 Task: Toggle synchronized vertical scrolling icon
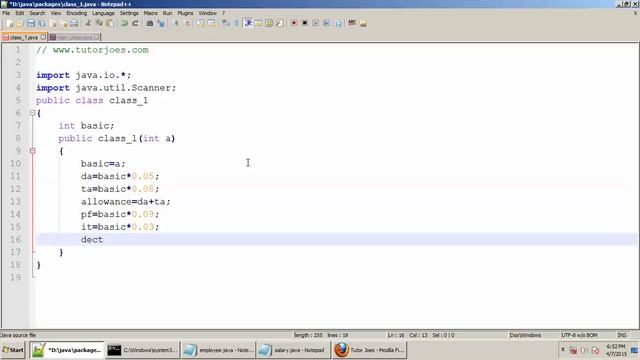point(200,23)
